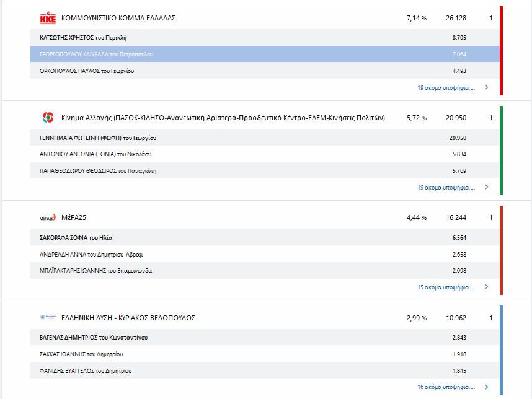Select candidate ΦΑΝΙΔΗΣ ΕΥΑΓΓΕΛΟΣ του Δημητρίου

pos(86,371)
